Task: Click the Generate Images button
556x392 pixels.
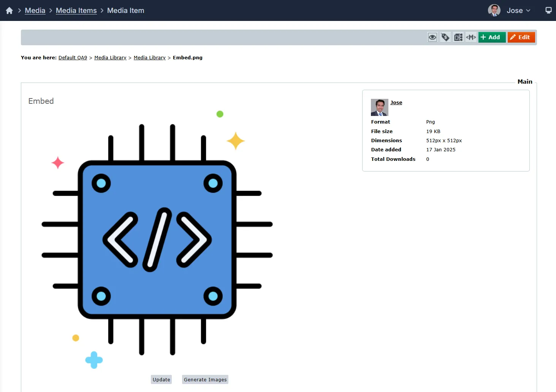Action: [x=205, y=379]
